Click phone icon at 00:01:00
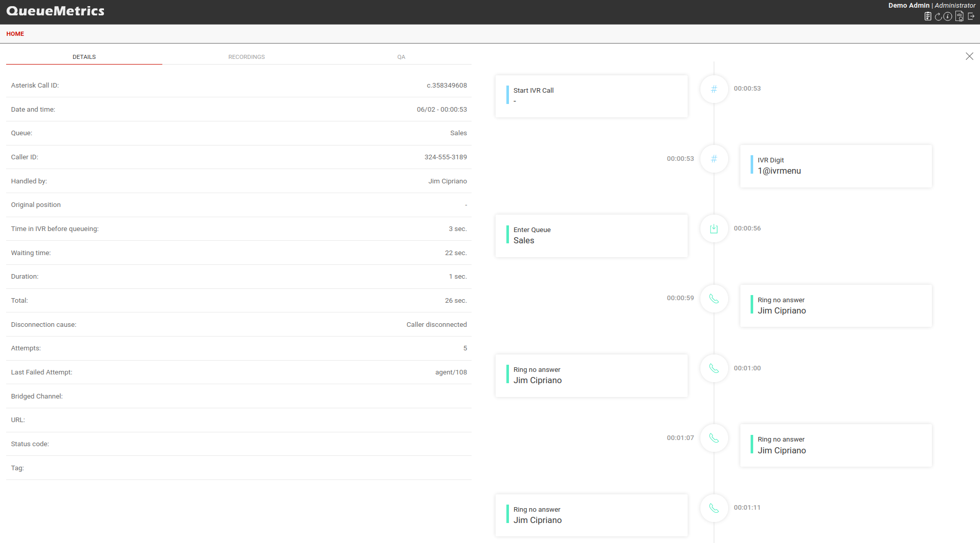 tap(714, 368)
